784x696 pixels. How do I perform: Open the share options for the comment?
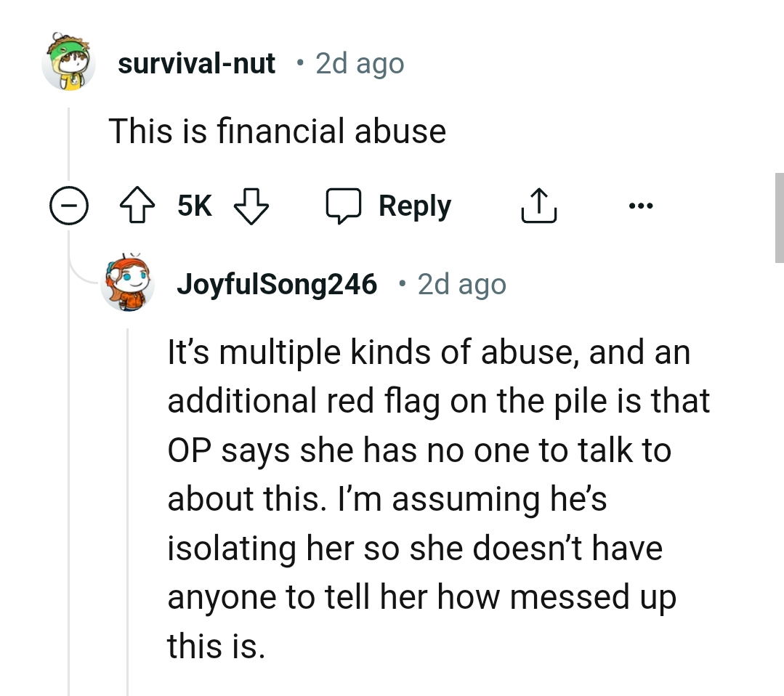(x=538, y=205)
